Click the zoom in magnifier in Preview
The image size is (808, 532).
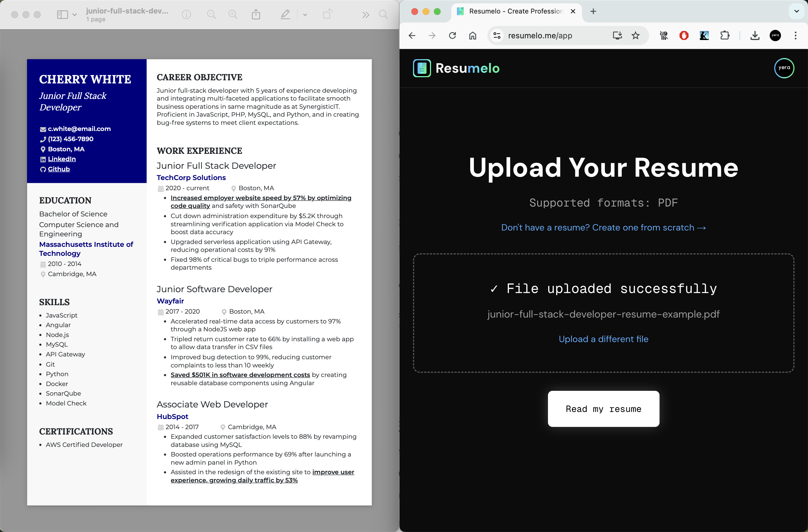coord(233,15)
